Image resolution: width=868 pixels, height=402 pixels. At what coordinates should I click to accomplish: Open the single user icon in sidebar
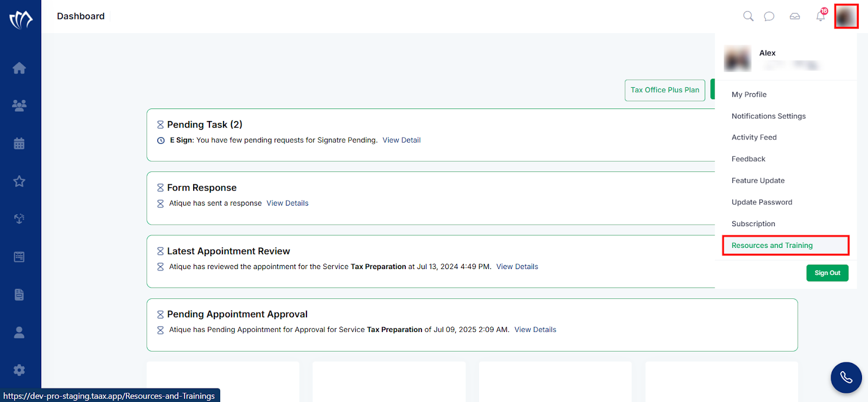click(x=20, y=332)
